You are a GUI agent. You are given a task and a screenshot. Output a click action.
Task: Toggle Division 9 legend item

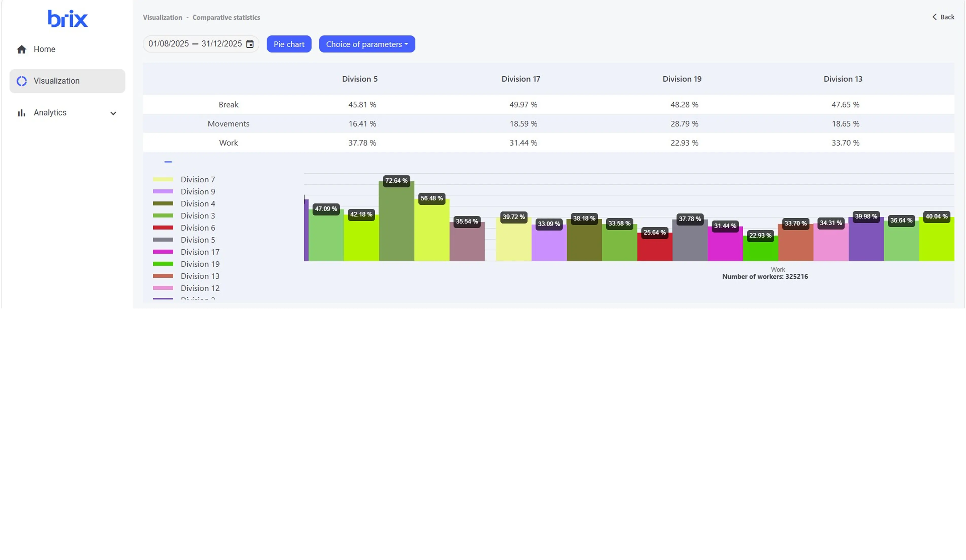pos(184,191)
